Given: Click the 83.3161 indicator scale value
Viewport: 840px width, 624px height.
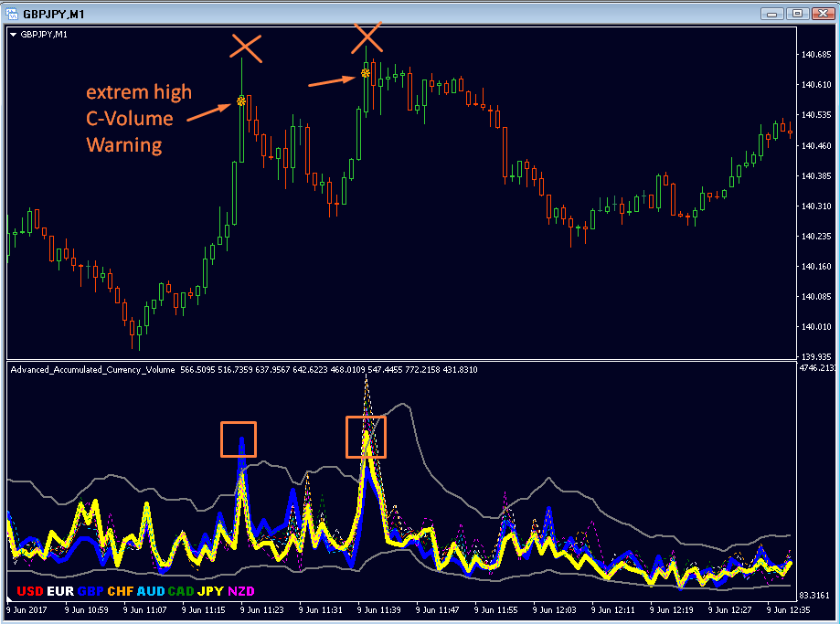Looking at the screenshot, I should point(815,595).
